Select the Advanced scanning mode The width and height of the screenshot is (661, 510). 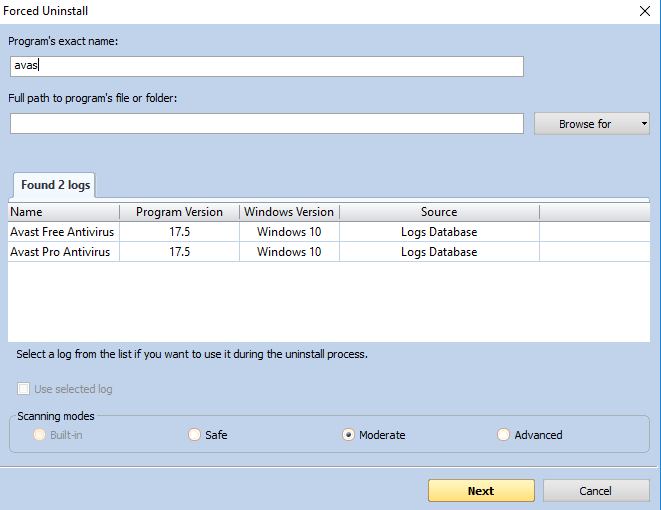pyautogui.click(x=503, y=435)
